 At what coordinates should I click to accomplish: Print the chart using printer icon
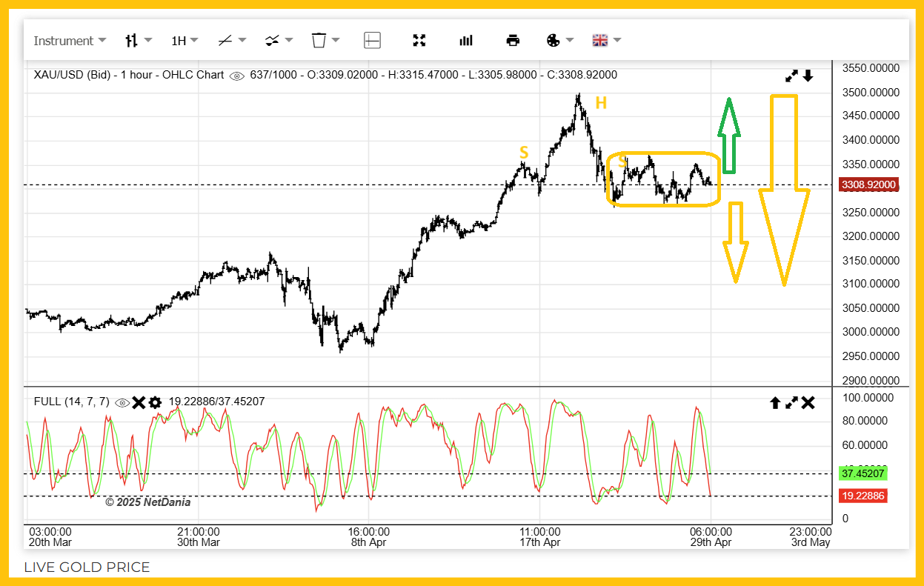(x=513, y=41)
